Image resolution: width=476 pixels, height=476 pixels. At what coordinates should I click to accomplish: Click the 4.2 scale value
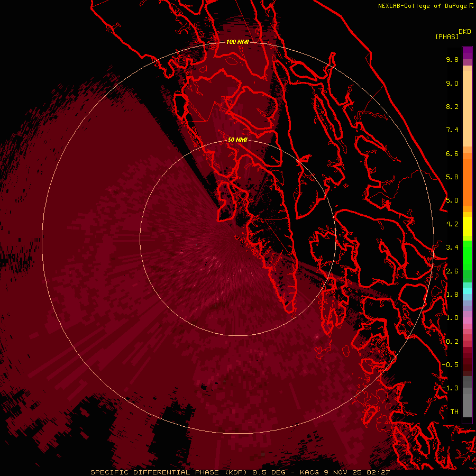coord(452,224)
